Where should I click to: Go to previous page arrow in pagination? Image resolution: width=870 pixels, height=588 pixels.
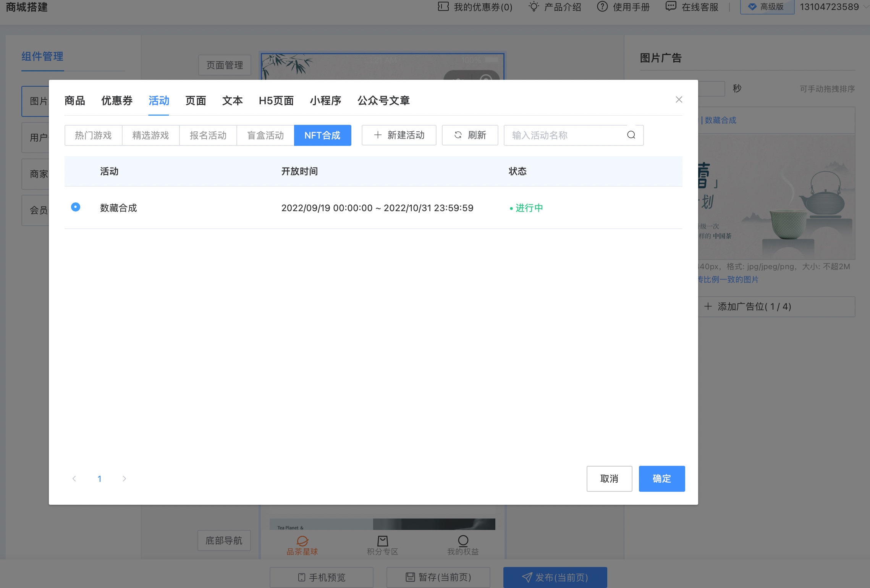tap(74, 478)
